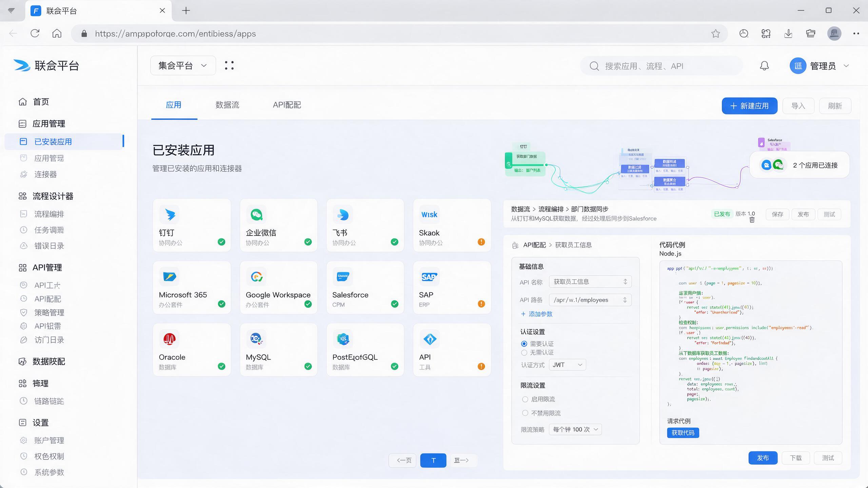Click the Skaok app logo
Viewport: 868px width, 488px height.
coord(429,215)
